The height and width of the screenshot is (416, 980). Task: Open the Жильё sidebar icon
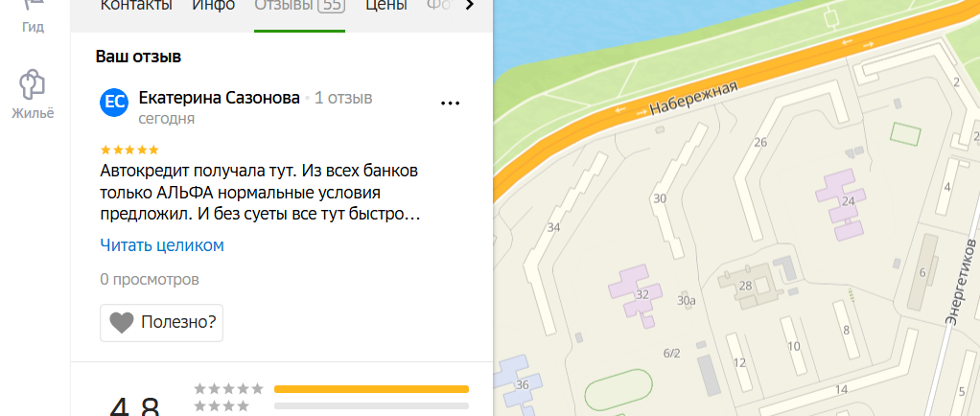[33, 94]
